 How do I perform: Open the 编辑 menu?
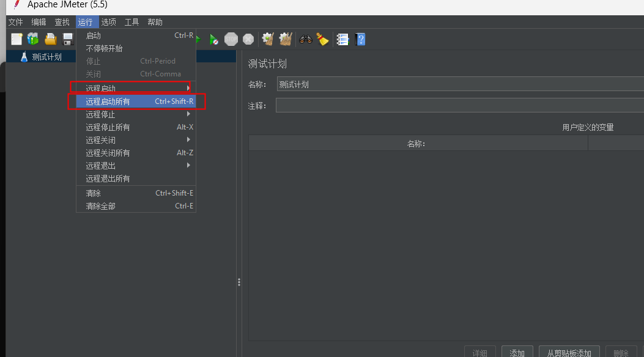coord(39,22)
